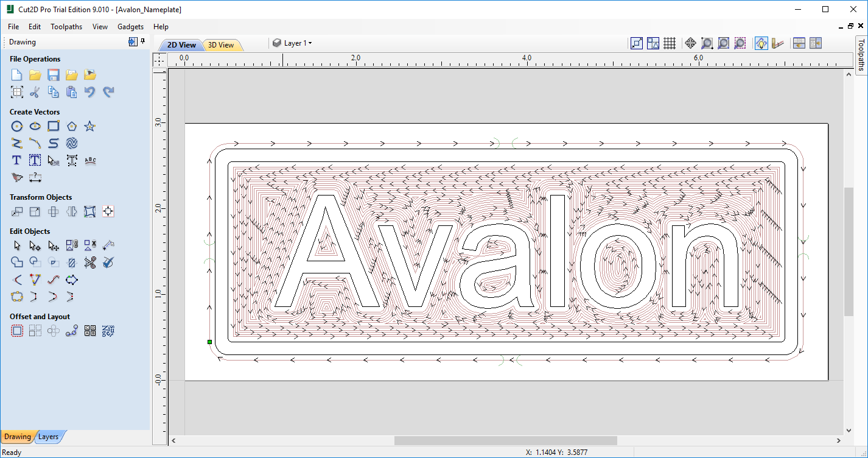
Task: Open the Layer 1 dropdown
Action: 292,43
